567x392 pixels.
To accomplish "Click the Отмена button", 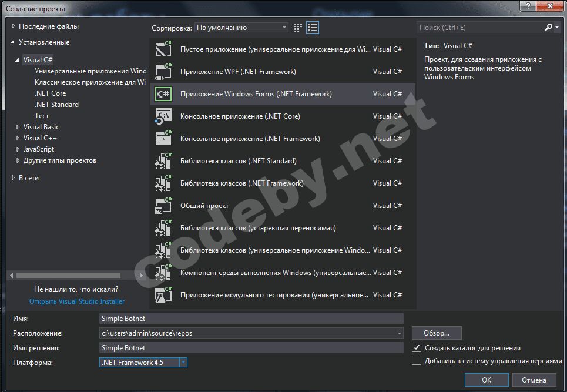I will 534,380.
